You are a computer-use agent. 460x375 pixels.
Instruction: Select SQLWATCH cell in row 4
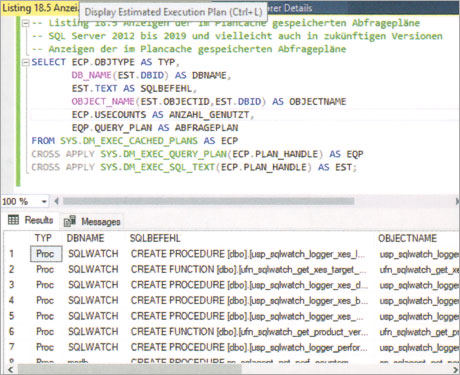coord(93,300)
